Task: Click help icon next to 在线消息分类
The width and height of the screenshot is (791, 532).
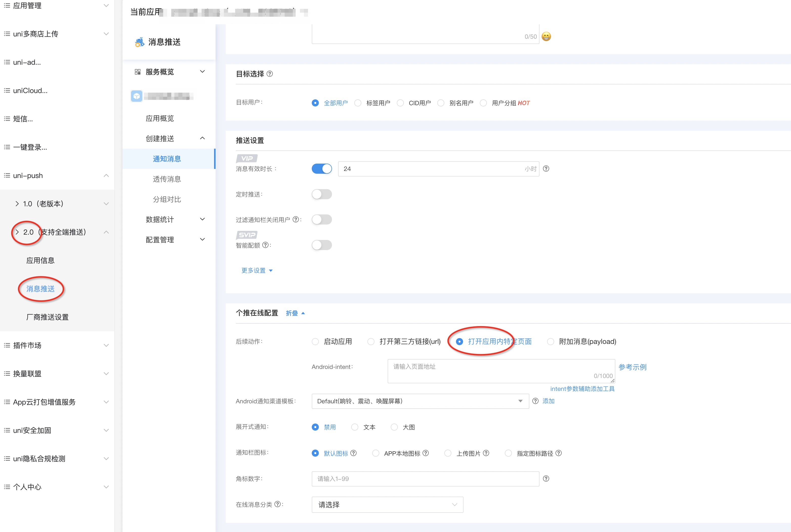Action: pyautogui.click(x=277, y=504)
